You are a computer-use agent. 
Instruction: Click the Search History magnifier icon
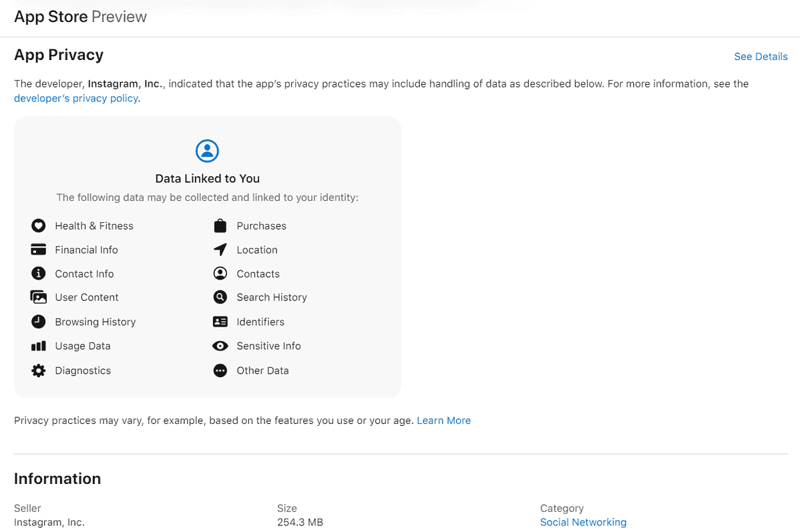point(220,297)
